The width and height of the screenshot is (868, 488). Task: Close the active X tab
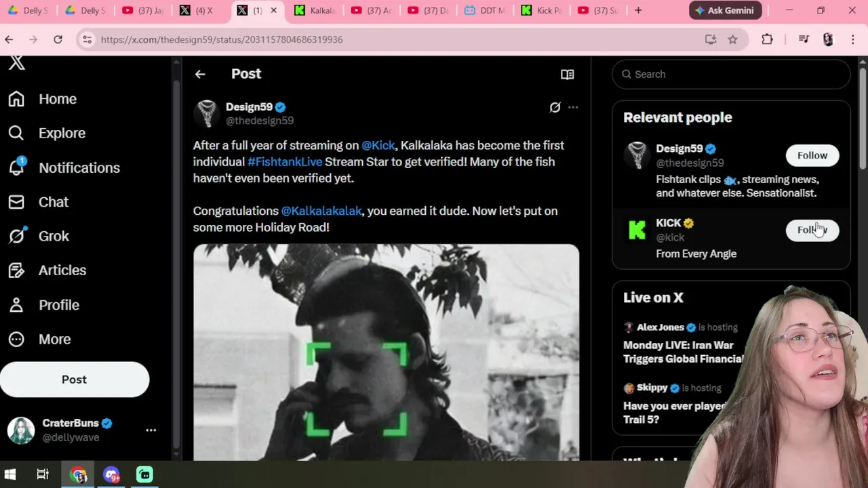(274, 10)
